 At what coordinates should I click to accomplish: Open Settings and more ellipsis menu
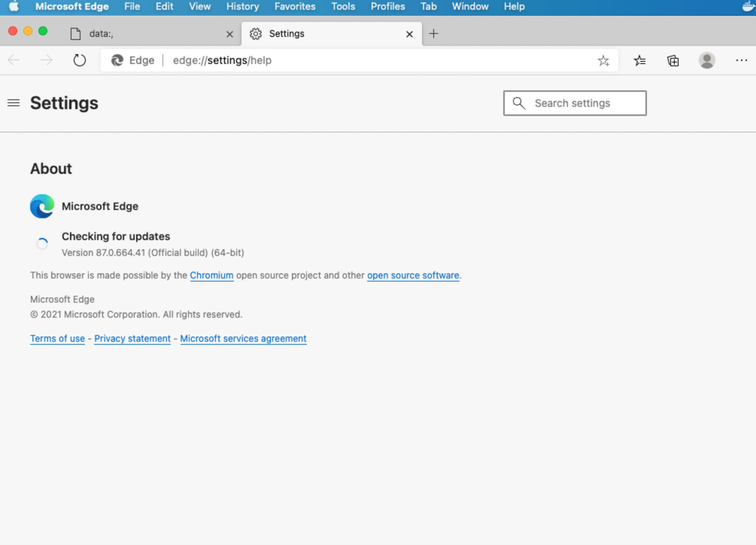click(x=741, y=60)
